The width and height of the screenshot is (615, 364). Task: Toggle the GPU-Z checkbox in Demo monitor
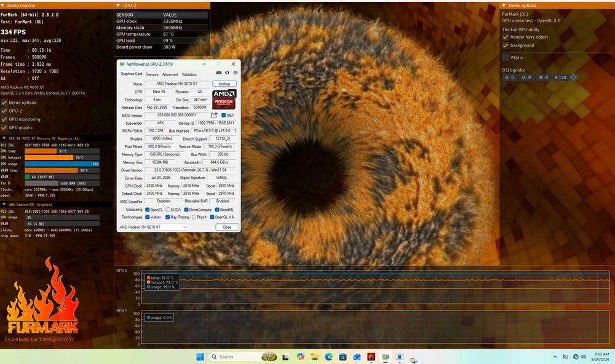click(x=4, y=111)
